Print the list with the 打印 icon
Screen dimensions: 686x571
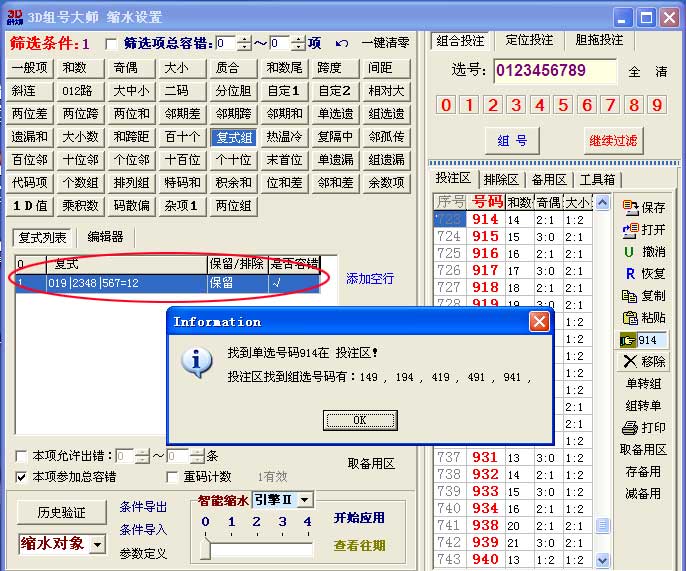pyautogui.click(x=644, y=428)
